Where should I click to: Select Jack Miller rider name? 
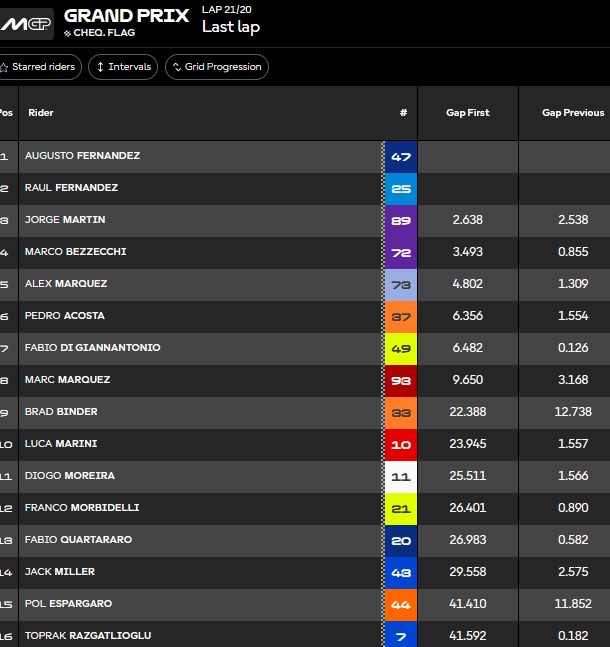[x=60, y=571]
